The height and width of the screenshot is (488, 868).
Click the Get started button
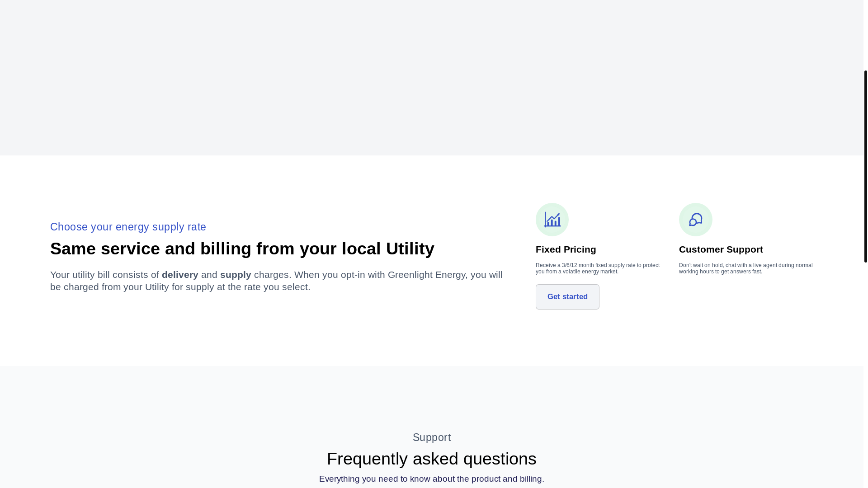[x=567, y=297]
